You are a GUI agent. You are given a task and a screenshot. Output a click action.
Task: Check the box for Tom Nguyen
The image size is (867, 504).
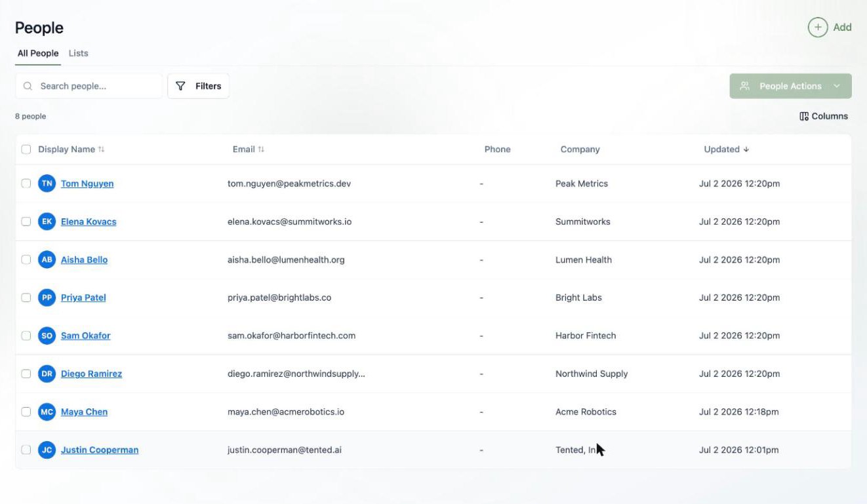point(26,184)
